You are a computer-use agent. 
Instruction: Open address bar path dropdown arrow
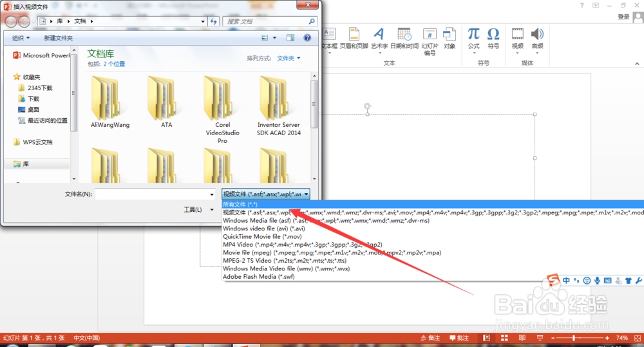203,21
